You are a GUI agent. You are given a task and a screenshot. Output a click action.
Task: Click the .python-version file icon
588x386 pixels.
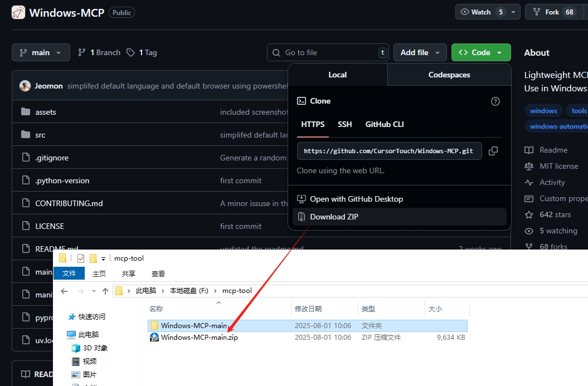click(x=26, y=180)
